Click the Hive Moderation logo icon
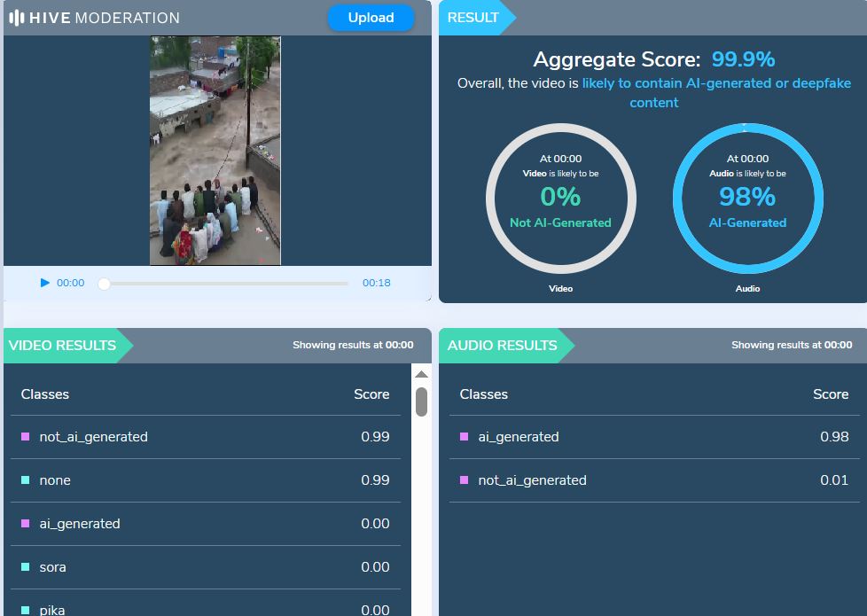Image resolution: width=867 pixels, height=616 pixels. pyautogui.click(x=16, y=18)
